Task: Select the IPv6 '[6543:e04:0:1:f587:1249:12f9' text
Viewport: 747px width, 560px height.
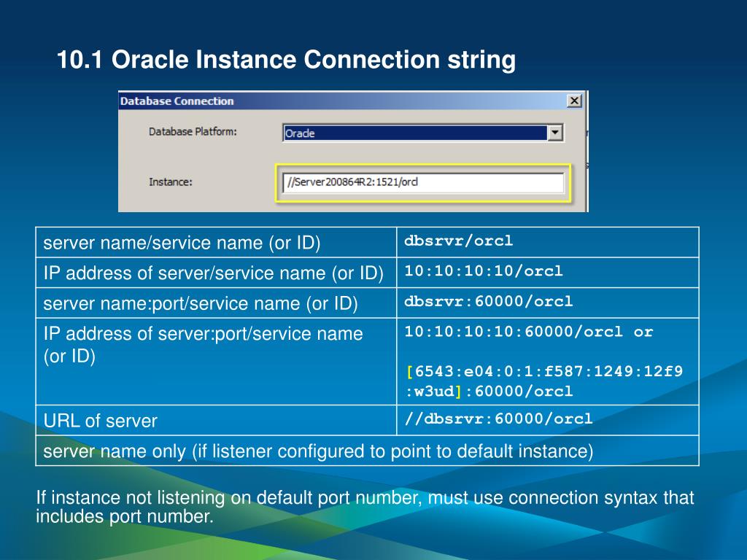Action: coord(544,371)
